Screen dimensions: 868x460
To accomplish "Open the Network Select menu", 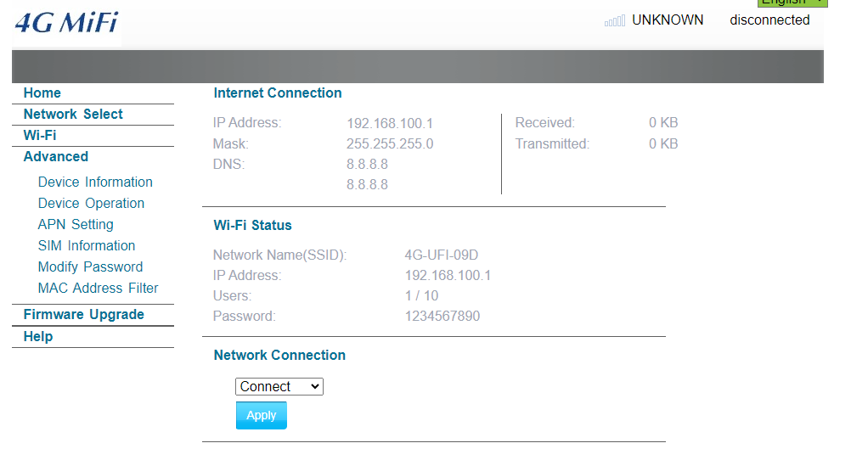I will click(73, 115).
